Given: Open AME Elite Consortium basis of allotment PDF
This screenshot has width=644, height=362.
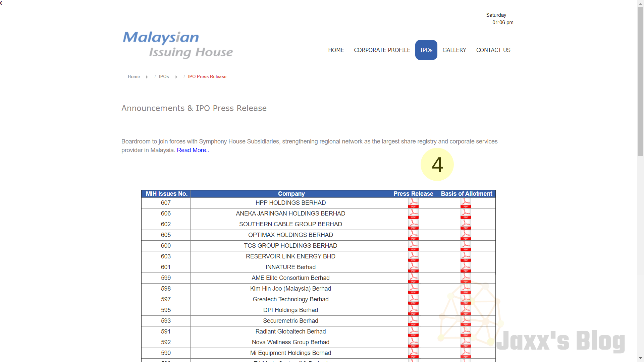Looking at the screenshot, I should 466,278.
